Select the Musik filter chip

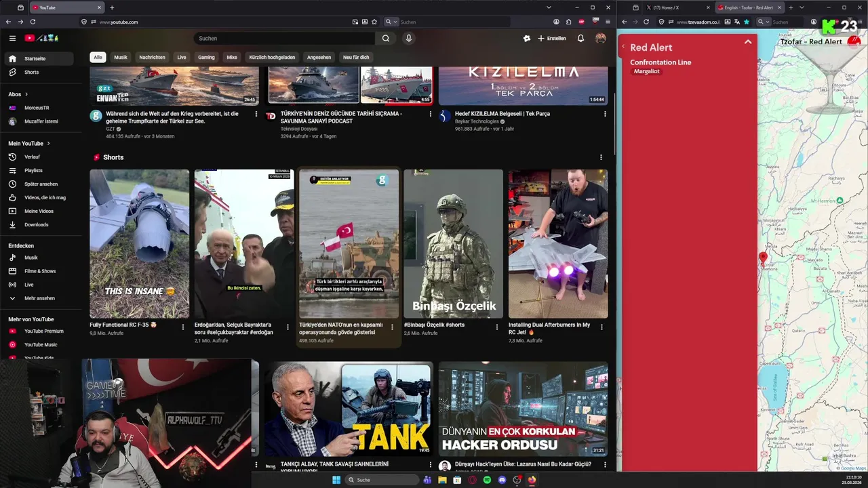[x=121, y=58]
